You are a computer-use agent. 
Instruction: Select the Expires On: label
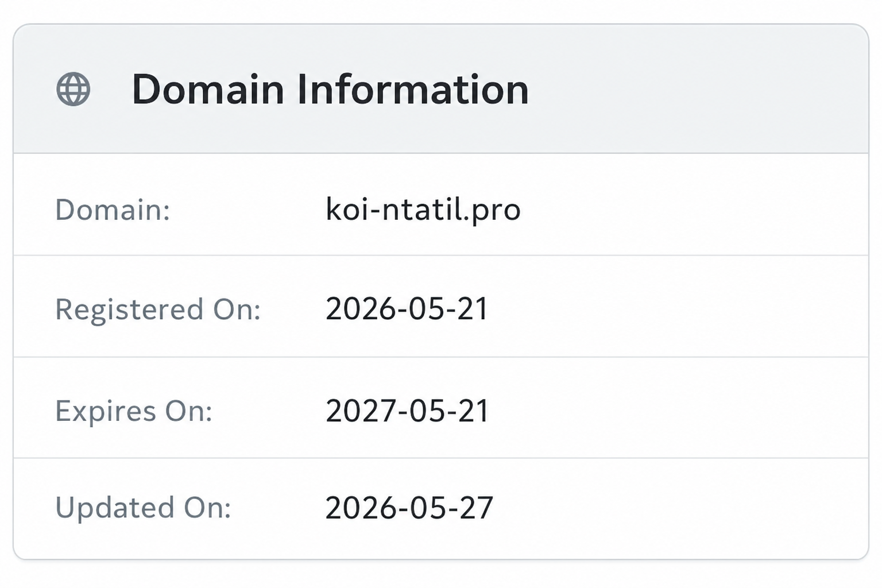134,411
